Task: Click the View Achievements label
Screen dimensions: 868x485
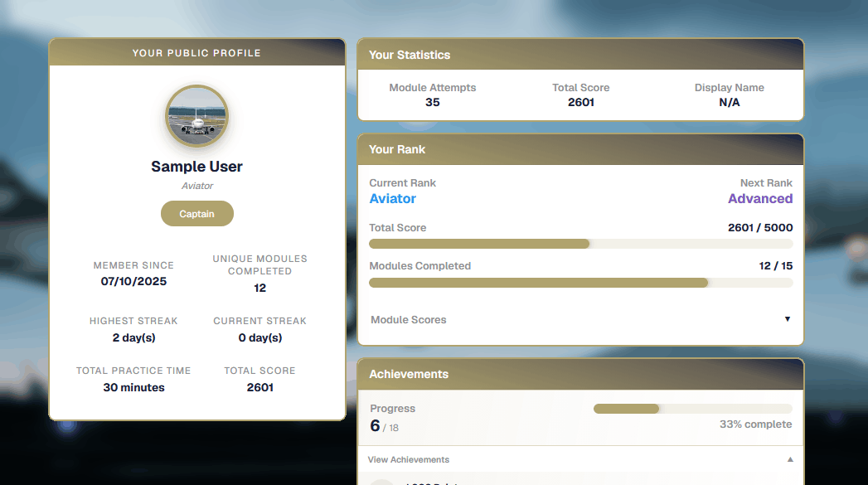Action: 409,459
